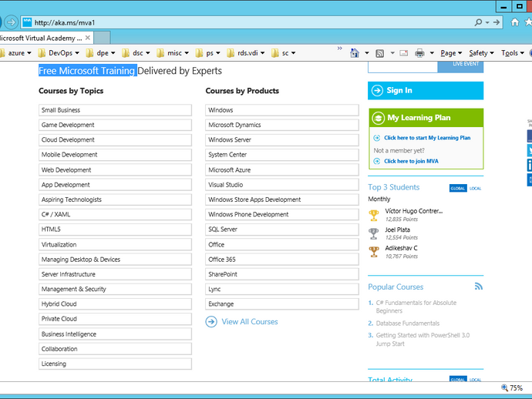532x399 pixels.
Task: Click the Read mail icon in command bar
Action: [404, 53]
